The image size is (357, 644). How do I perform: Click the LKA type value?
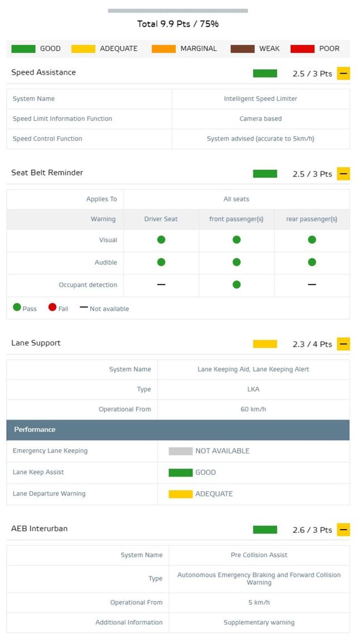253,390
